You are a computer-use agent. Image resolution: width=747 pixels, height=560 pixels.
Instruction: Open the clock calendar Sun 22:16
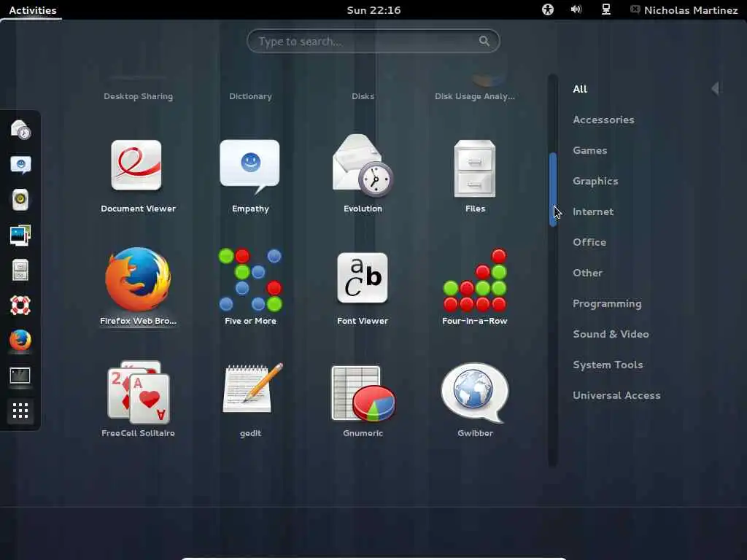(x=373, y=10)
